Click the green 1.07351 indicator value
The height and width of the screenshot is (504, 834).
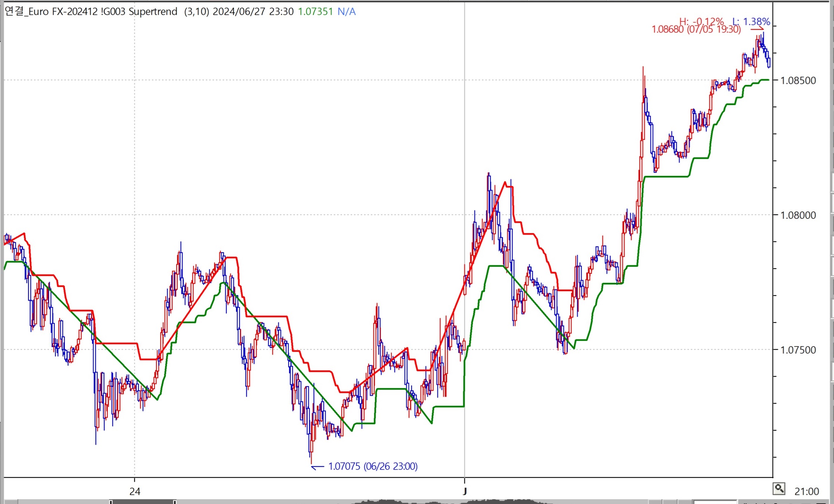(x=315, y=12)
